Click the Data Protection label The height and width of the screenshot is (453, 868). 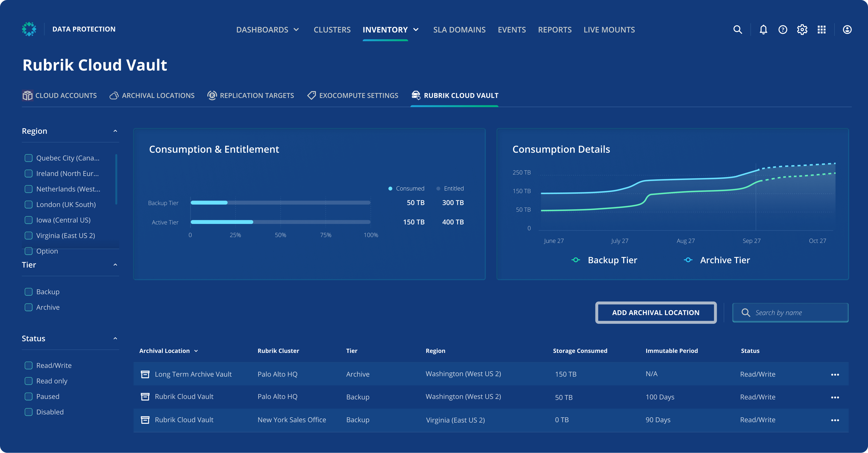(84, 29)
